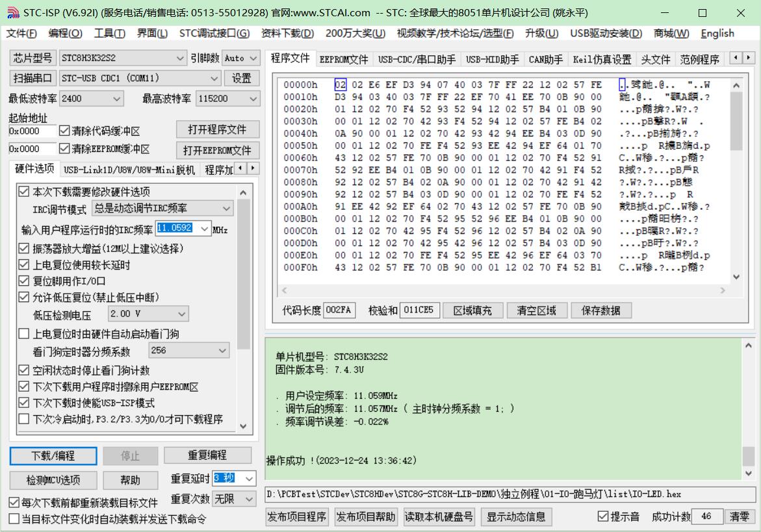Click code start address 0x0000 field

(32, 131)
